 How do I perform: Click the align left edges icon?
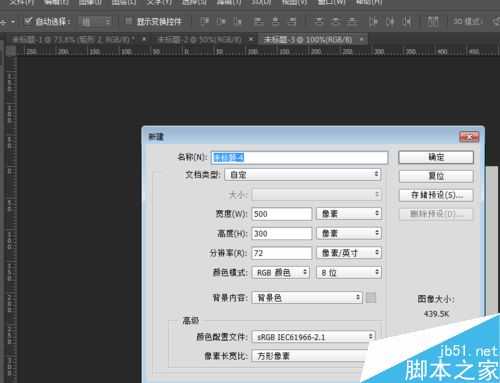coord(258,21)
